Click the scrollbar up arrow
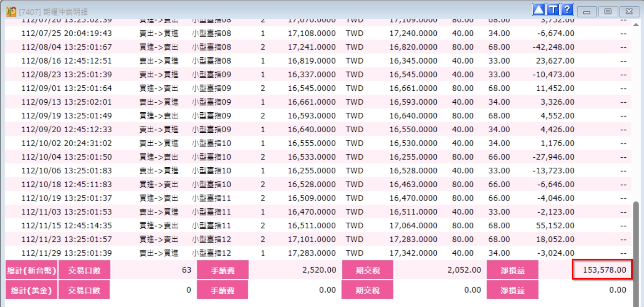Image resolution: width=644 pixels, height=307 pixels. pyautogui.click(x=636, y=25)
